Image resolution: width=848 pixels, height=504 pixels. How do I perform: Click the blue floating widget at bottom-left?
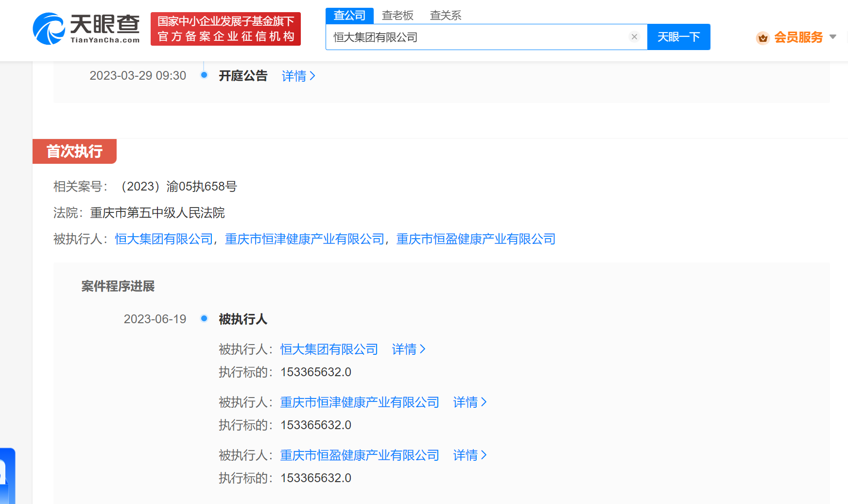(7, 476)
